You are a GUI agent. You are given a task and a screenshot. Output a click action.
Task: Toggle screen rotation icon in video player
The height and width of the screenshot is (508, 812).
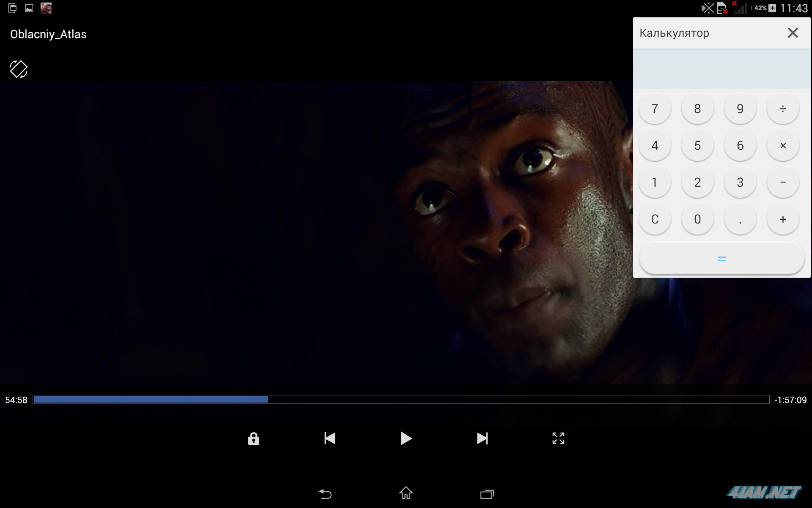pyautogui.click(x=19, y=69)
